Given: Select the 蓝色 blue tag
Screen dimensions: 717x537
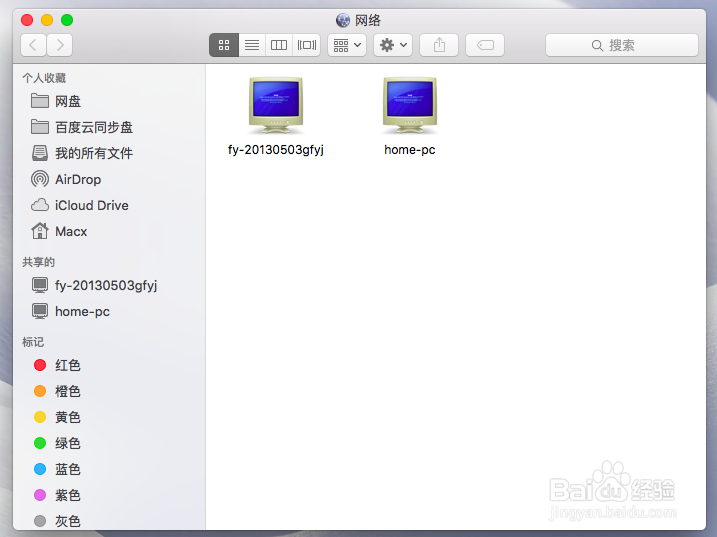Looking at the screenshot, I should [109, 469].
